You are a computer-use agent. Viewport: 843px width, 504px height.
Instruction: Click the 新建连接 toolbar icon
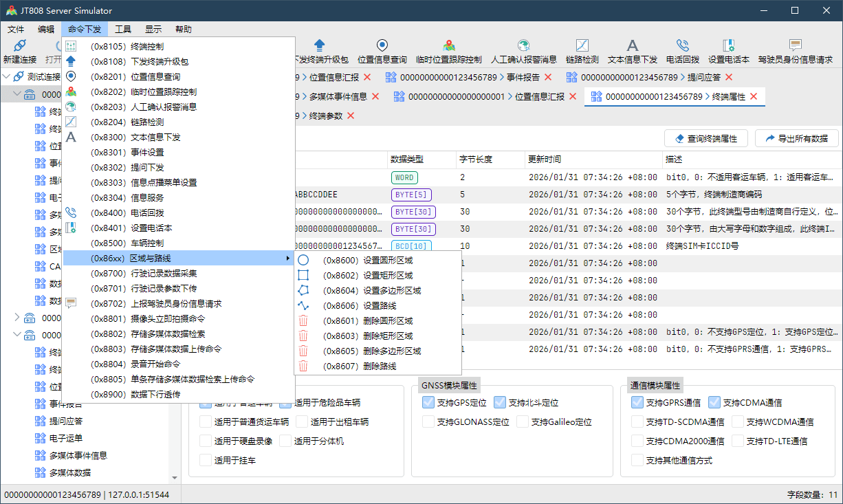(20, 46)
